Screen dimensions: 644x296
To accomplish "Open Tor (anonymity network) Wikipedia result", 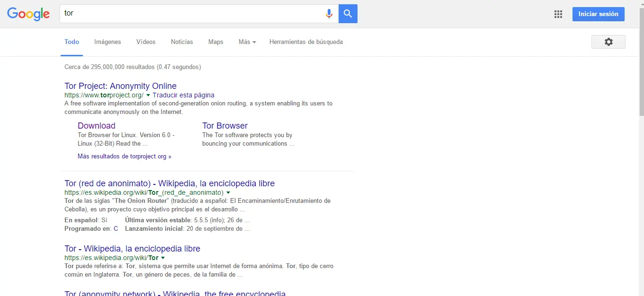I will pyautogui.click(x=175, y=293).
